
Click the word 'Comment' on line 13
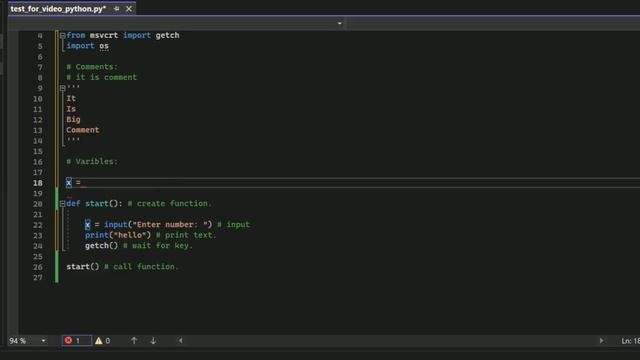[82, 130]
